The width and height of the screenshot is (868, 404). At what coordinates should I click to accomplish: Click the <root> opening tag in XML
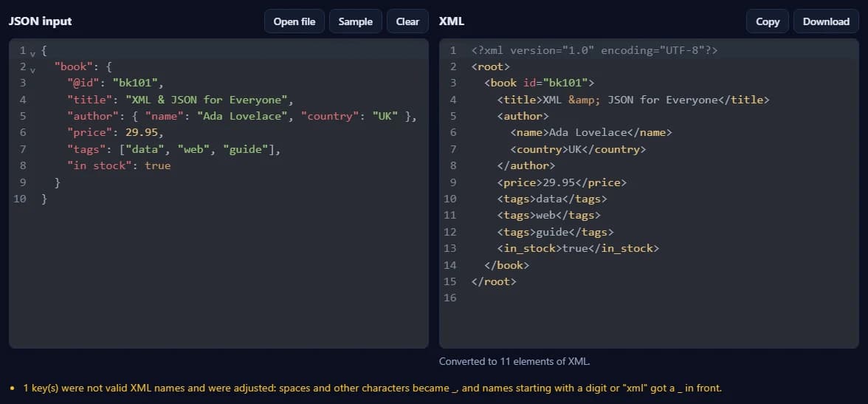click(x=490, y=67)
